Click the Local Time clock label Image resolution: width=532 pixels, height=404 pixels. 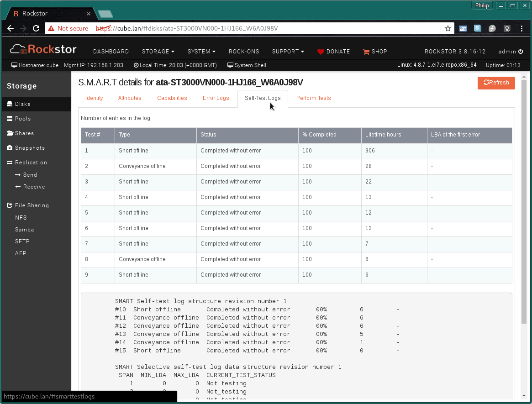point(175,65)
